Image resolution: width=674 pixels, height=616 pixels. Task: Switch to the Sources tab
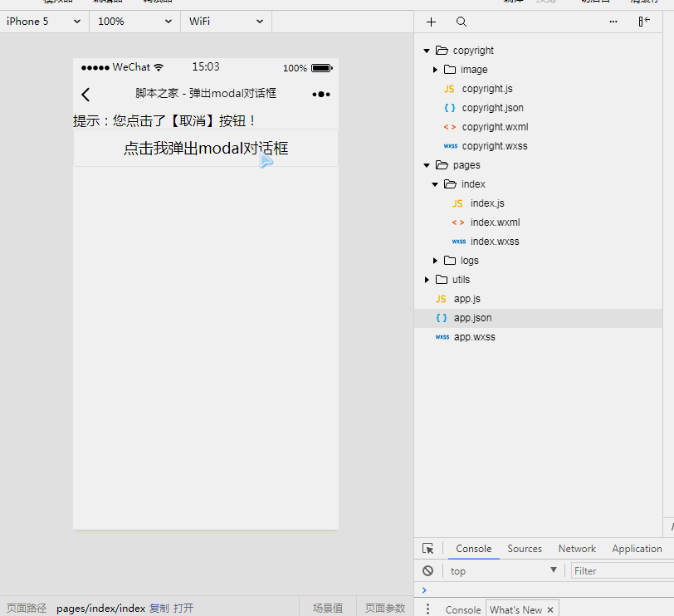pos(525,549)
